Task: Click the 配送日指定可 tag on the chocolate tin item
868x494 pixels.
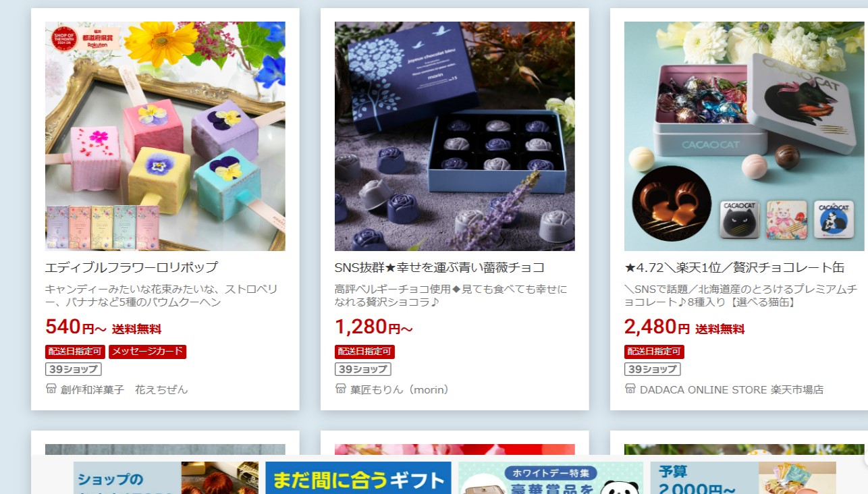Action: point(655,352)
